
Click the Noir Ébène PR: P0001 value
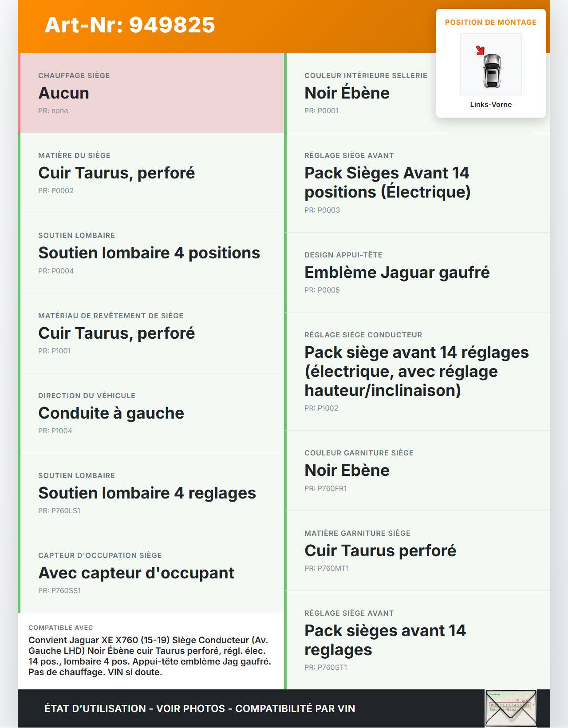[x=347, y=93]
